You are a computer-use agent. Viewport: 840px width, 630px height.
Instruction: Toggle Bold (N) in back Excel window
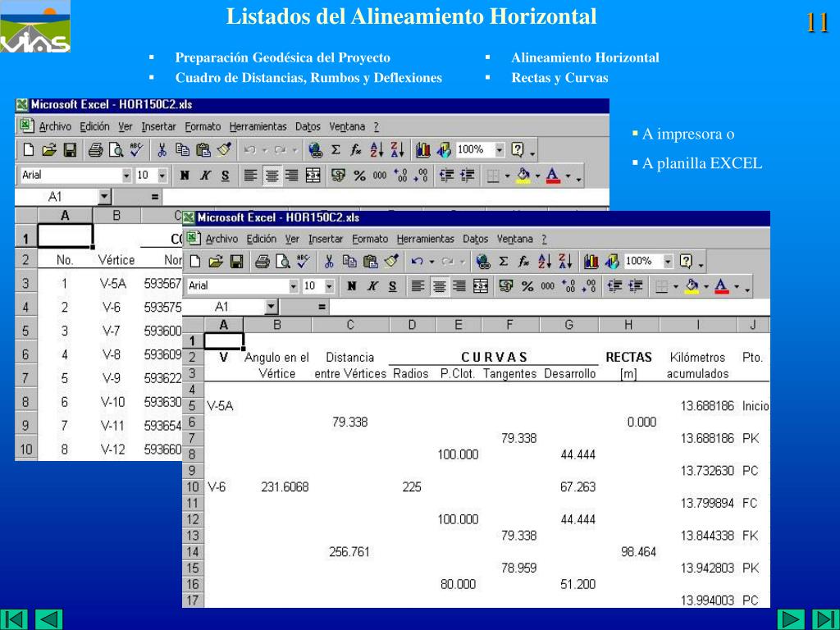point(185,176)
